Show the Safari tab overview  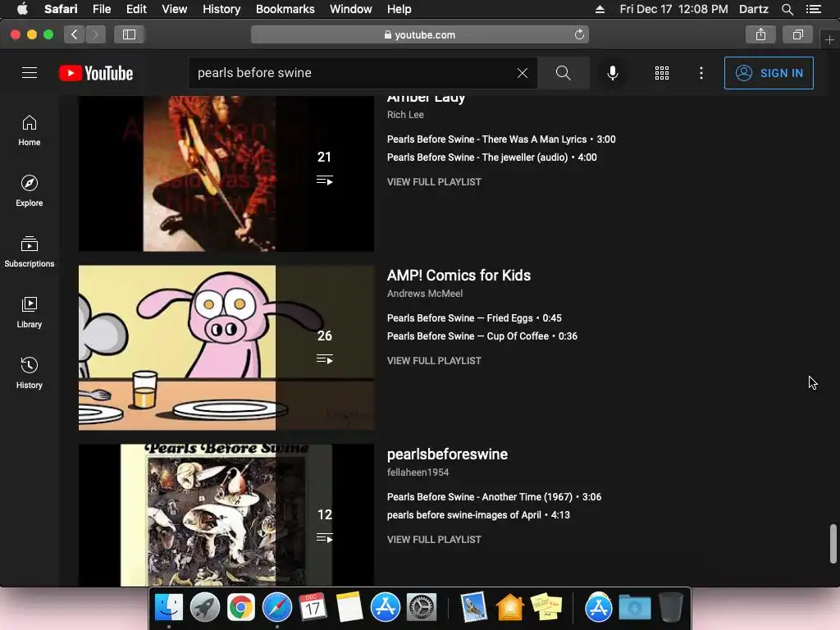(797, 34)
